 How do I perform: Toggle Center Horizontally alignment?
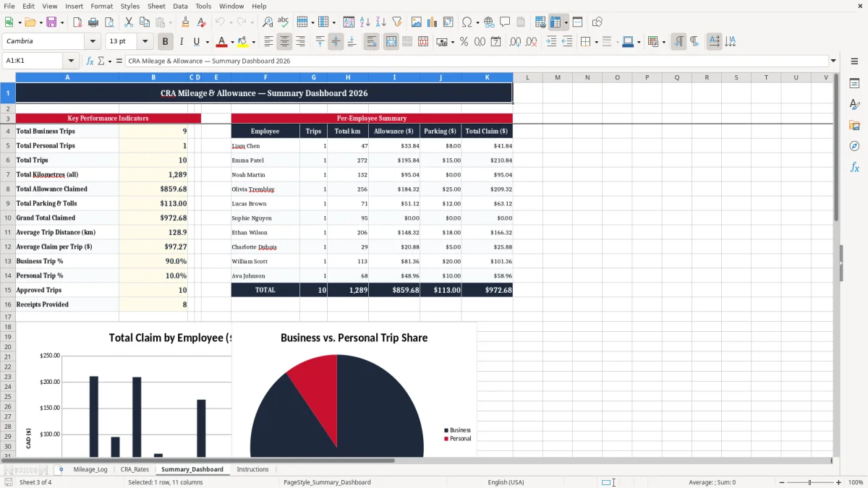pos(285,42)
